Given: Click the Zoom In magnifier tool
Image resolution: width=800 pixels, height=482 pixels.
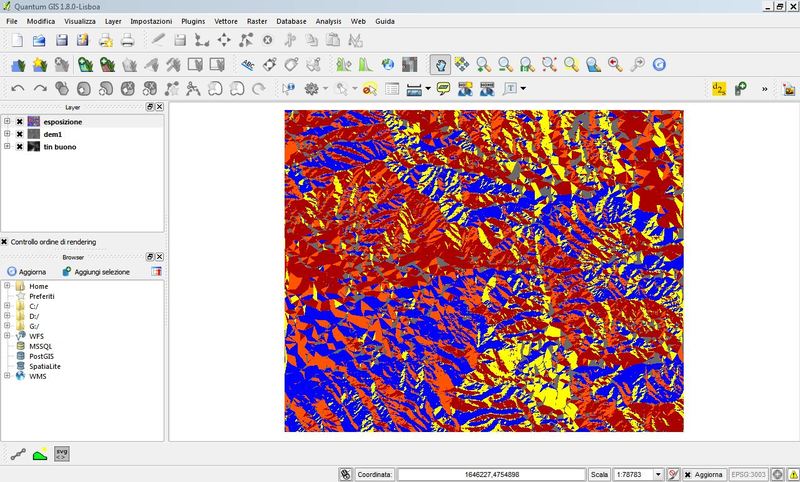Looking at the screenshot, I should (483, 64).
